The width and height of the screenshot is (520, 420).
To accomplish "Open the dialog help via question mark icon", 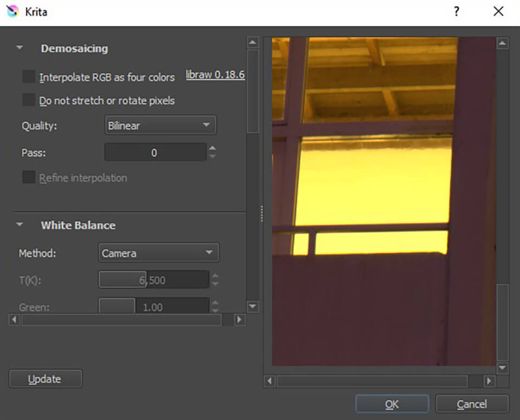I will tap(457, 11).
